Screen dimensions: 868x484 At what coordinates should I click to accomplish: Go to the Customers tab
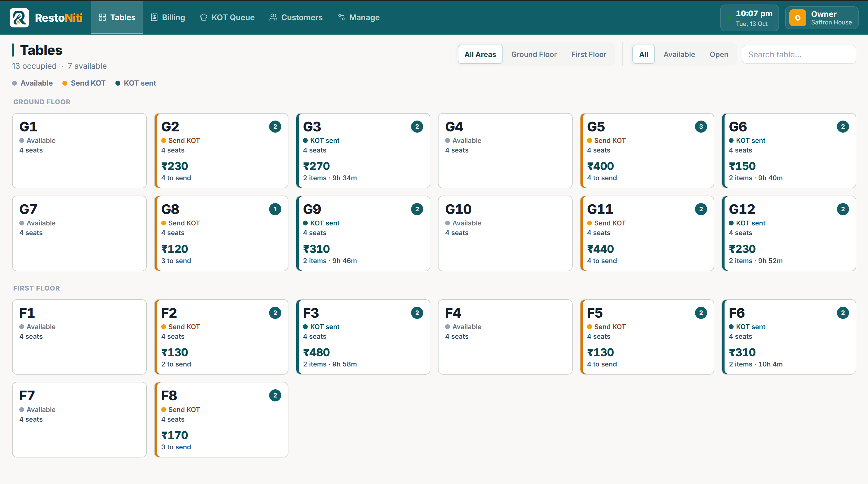[x=296, y=17]
